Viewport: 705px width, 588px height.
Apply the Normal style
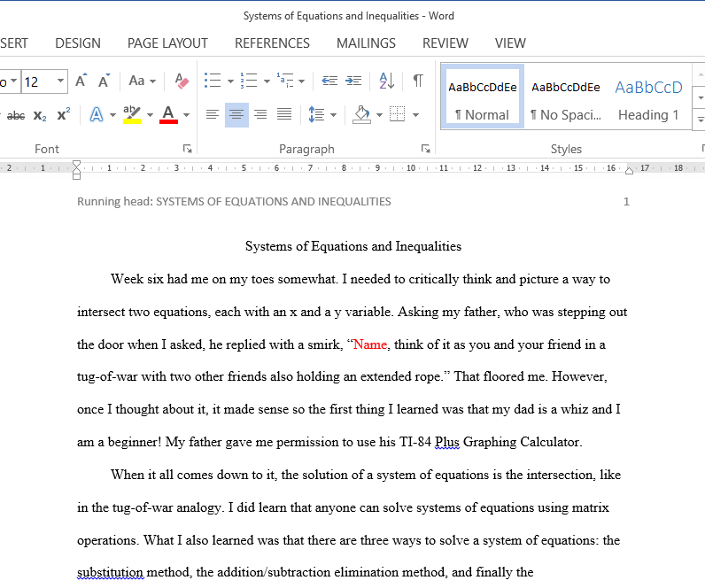(483, 97)
